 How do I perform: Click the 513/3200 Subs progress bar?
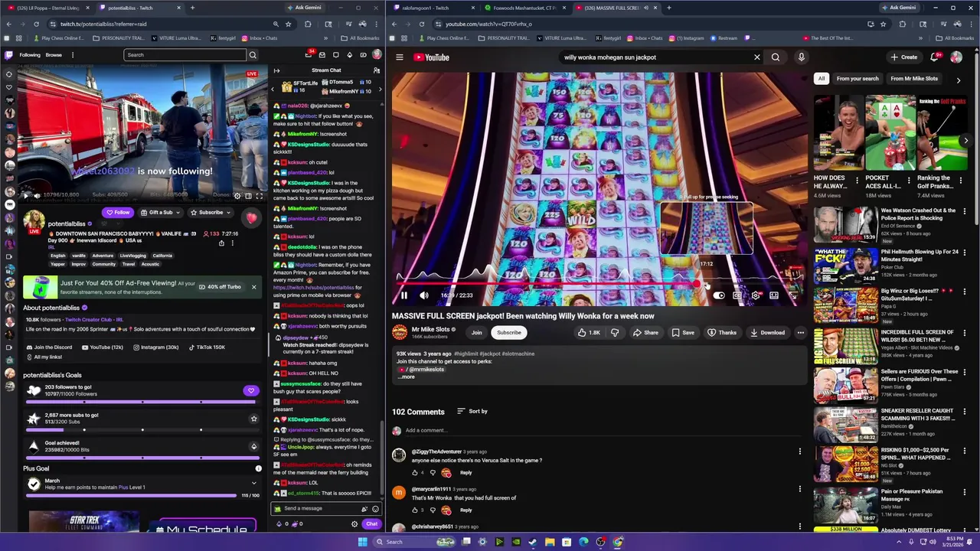tap(142, 429)
